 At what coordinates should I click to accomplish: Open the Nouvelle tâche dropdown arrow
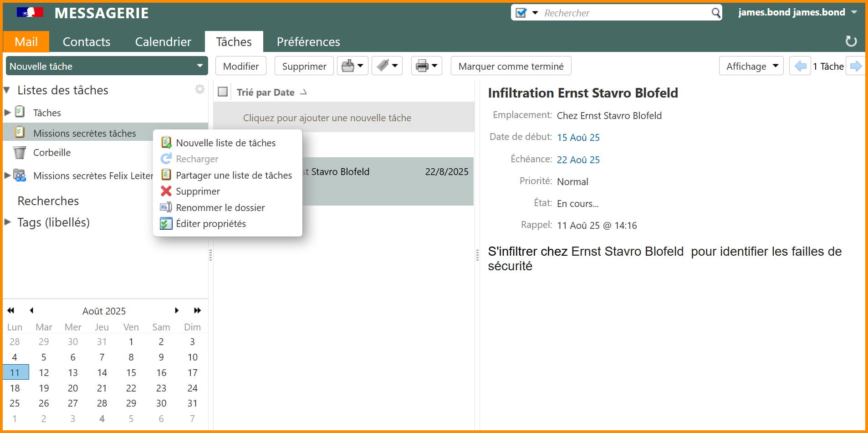(x=199, y=66)
